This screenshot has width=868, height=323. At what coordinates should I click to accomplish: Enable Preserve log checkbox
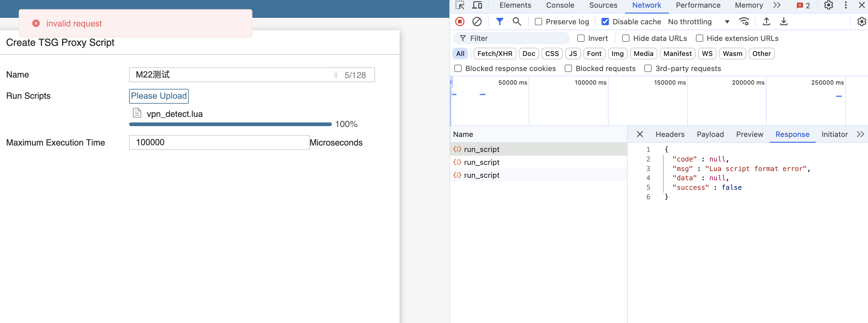click(539, 22)
